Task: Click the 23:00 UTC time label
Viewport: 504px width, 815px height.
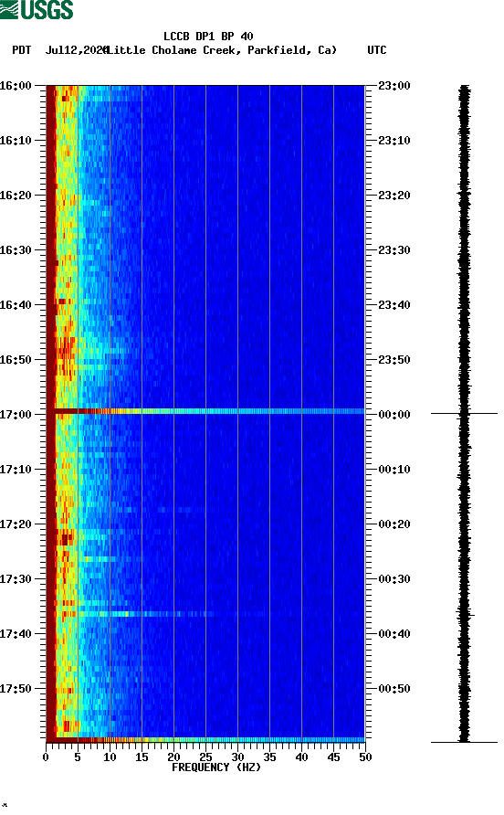Action: tap(394, 85)
